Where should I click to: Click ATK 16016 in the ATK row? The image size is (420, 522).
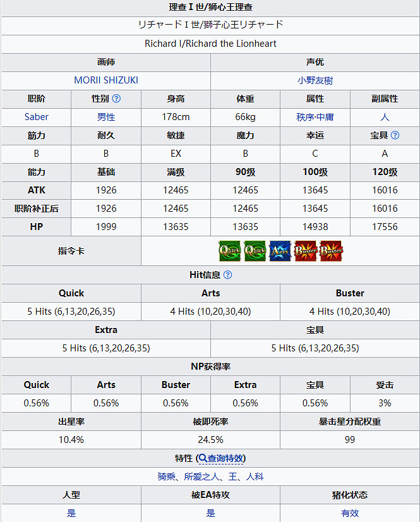(385, 190)
